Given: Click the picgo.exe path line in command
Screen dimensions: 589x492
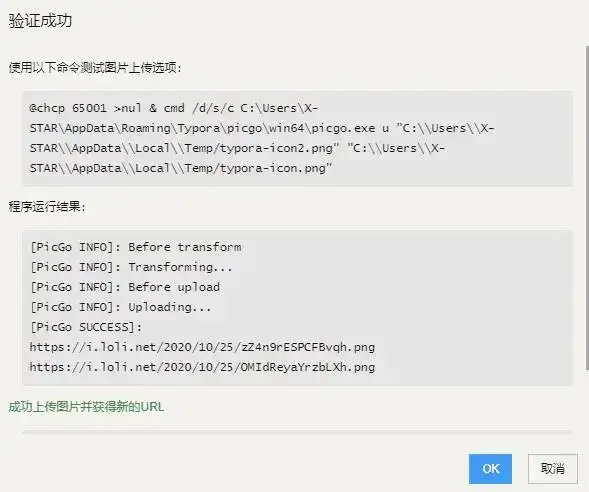Looking at the screenshot, I should point(262,128).
